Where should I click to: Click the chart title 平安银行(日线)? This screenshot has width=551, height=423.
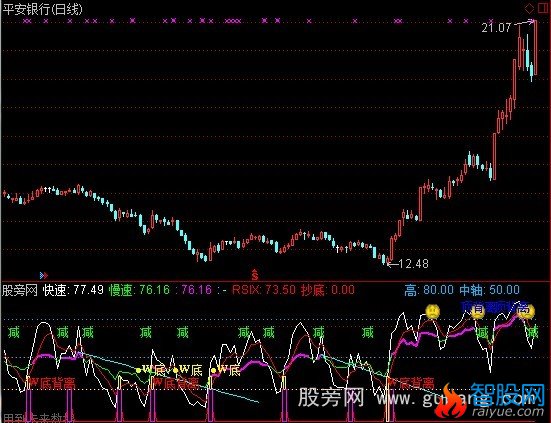[x=43, y=9]
